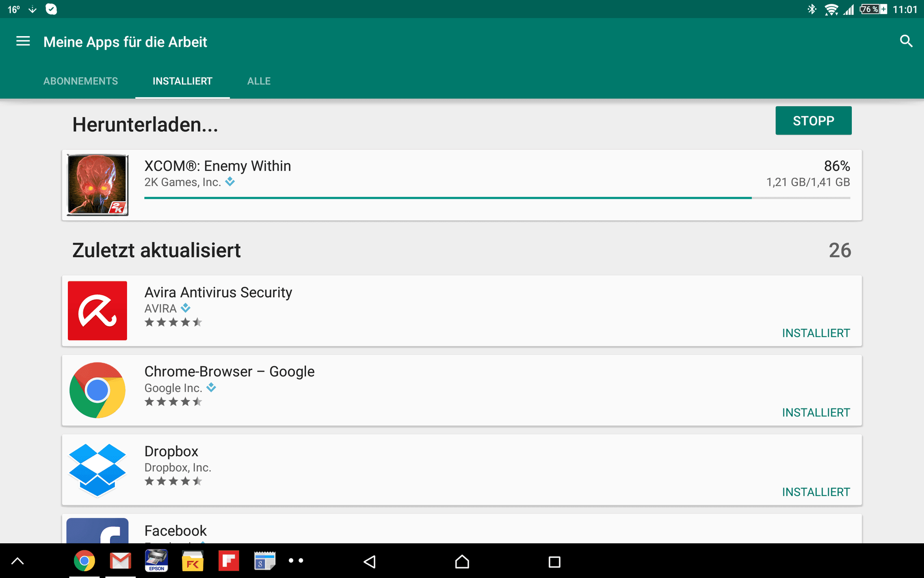This screenshot has width=924, height=578.
Task: Tap the battery 76% indicator
Action: [873, 9]
